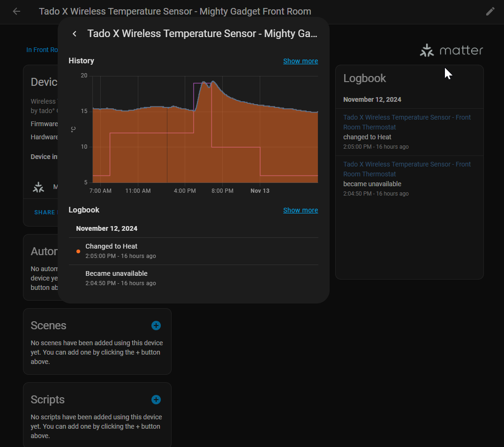504x447 pixels.
Task: Click the pencil edit icon
Action: click(490, 11)
